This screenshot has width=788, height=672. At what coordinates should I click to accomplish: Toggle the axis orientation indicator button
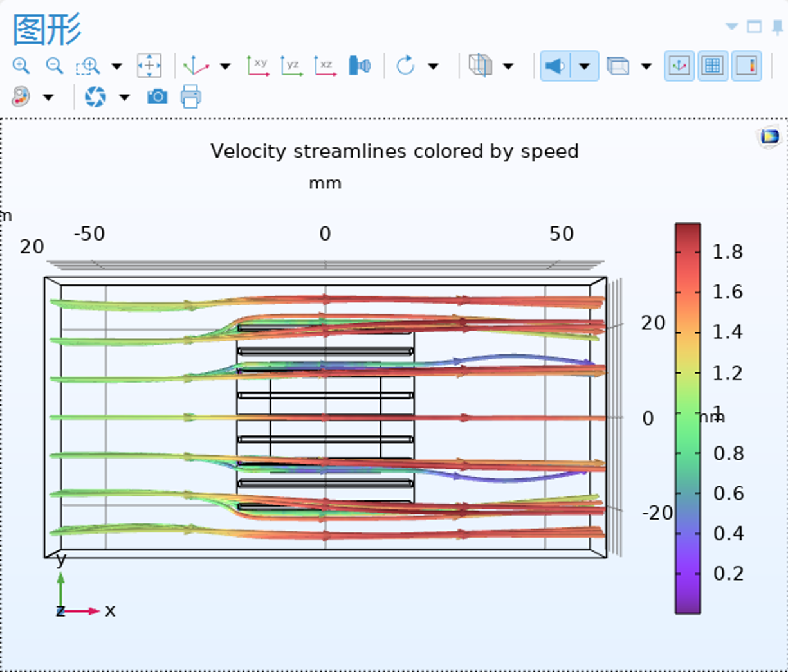click(x=679, y=66)
